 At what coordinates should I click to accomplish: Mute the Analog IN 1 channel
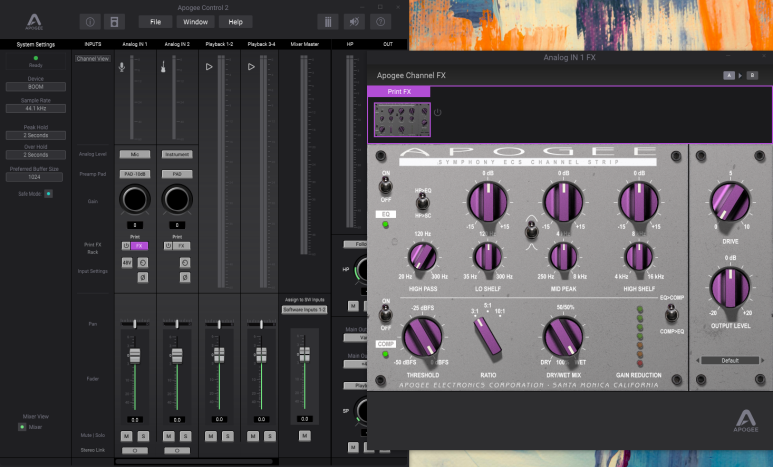click(x=126, y=436)
